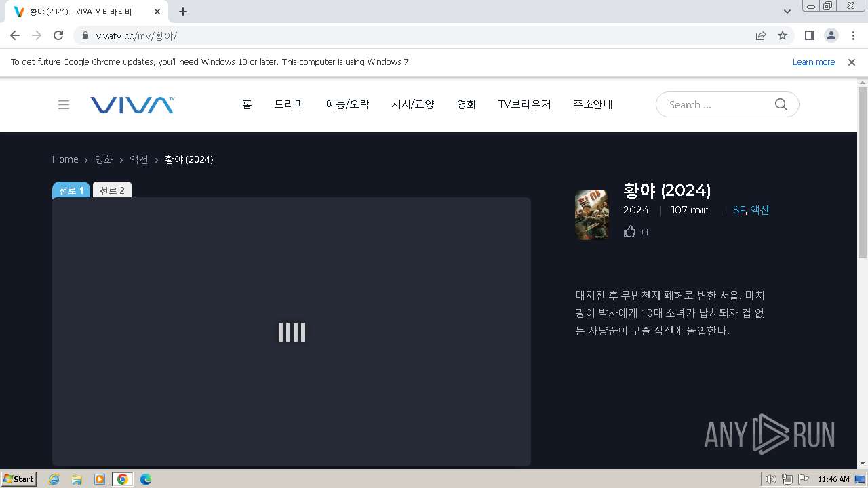Click the 황야 (2024) title heading

click(x=667, y=190)
